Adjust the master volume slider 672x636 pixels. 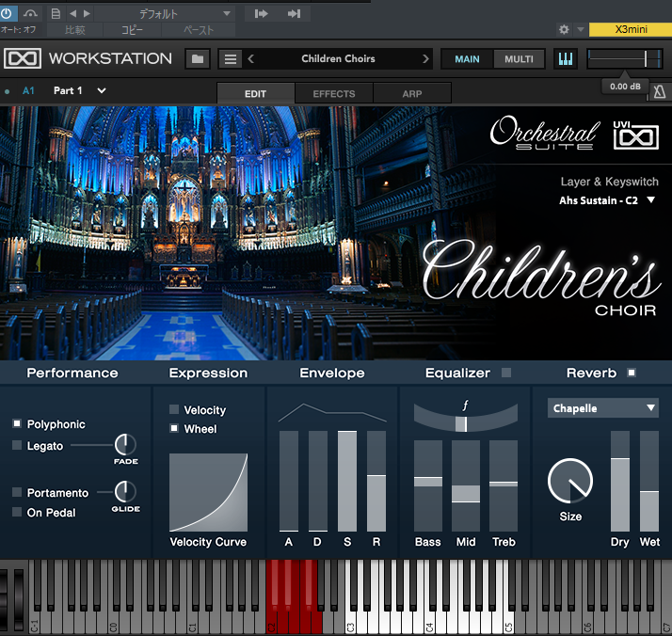pyautogui.click(x=624, y=58)
